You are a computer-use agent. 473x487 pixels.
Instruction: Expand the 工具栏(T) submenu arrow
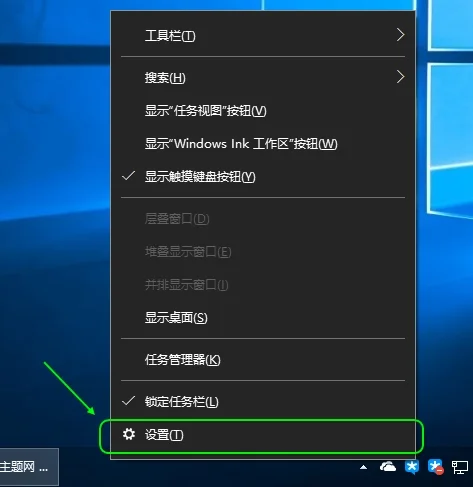[x=400, y=35]
